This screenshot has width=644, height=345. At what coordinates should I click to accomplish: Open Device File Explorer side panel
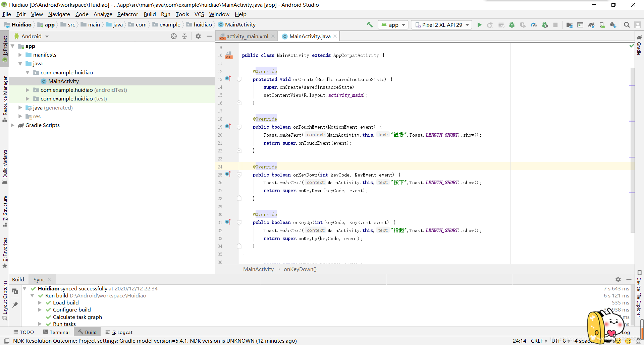pyautogui.click(x=639, y=293)
